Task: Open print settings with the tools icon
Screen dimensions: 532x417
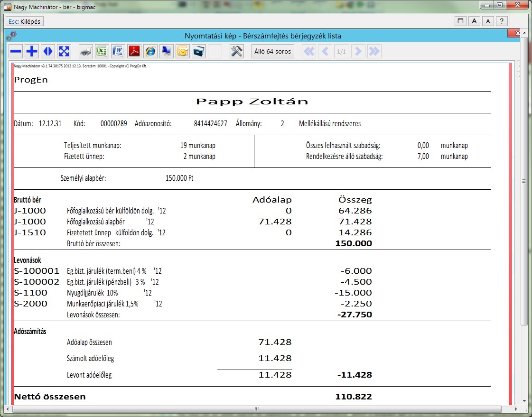Action: click(x=236, y=51)
